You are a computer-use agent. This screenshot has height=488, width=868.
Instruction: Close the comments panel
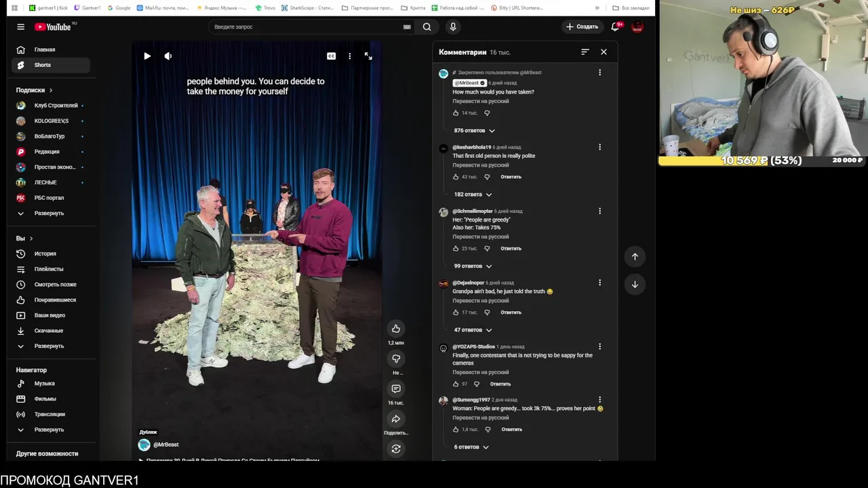(x=604, y=52)
